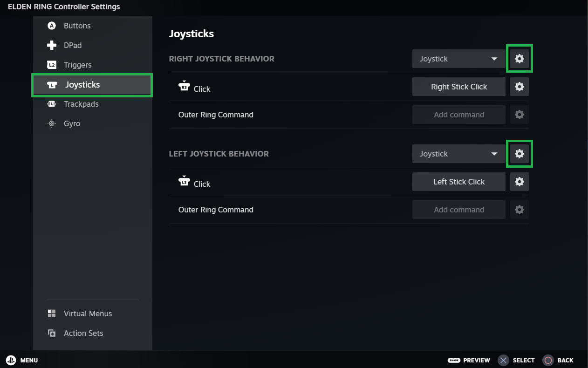Image resolution: width=588 pixels, height=368 pixels.
Task: Click the MENU label in footer
Action: coord(29,361)
